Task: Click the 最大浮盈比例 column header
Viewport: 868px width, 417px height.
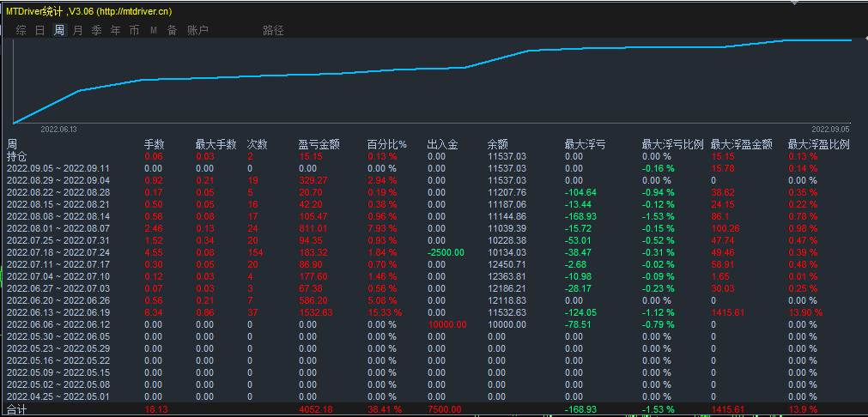Action: [x=819, y=145]
